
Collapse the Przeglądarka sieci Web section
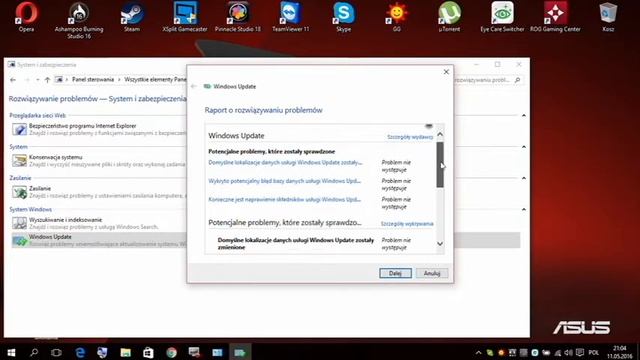click(524, 116)
